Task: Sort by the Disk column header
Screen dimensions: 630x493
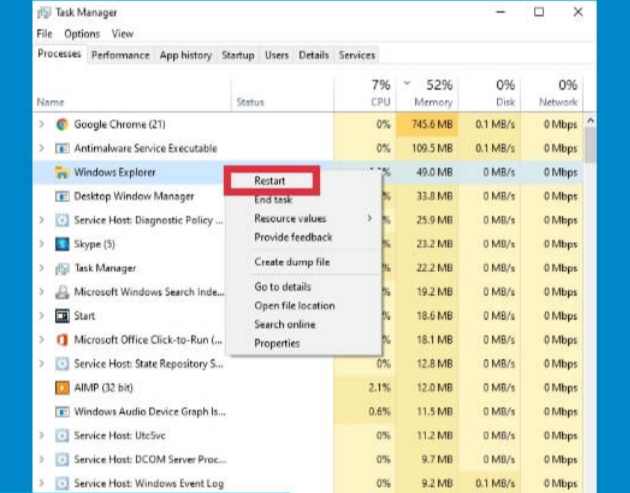Action: (490, 93)
